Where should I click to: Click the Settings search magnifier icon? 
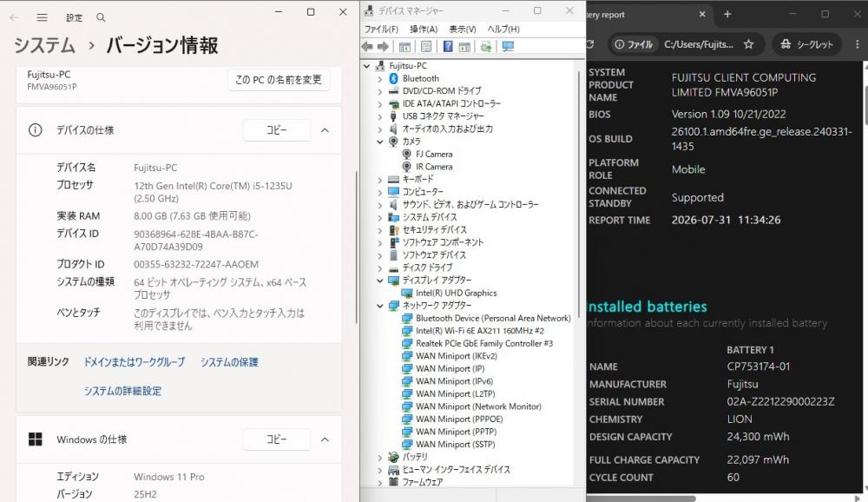pyautogui.click(x=101, y=17)
